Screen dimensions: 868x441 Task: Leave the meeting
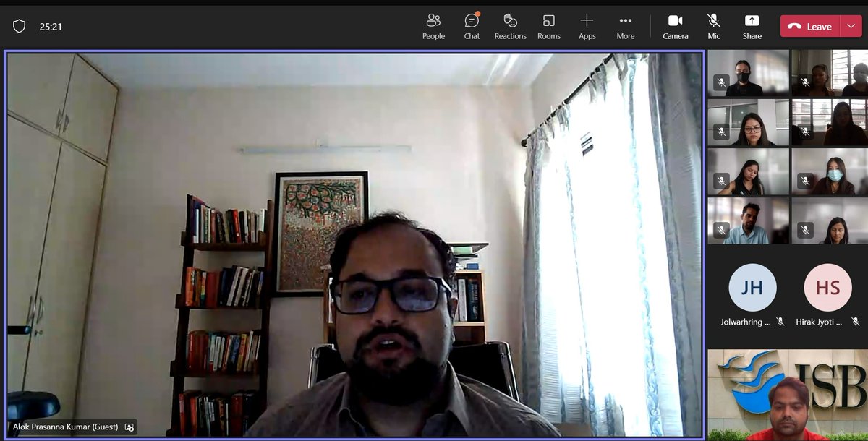[810, 26]
